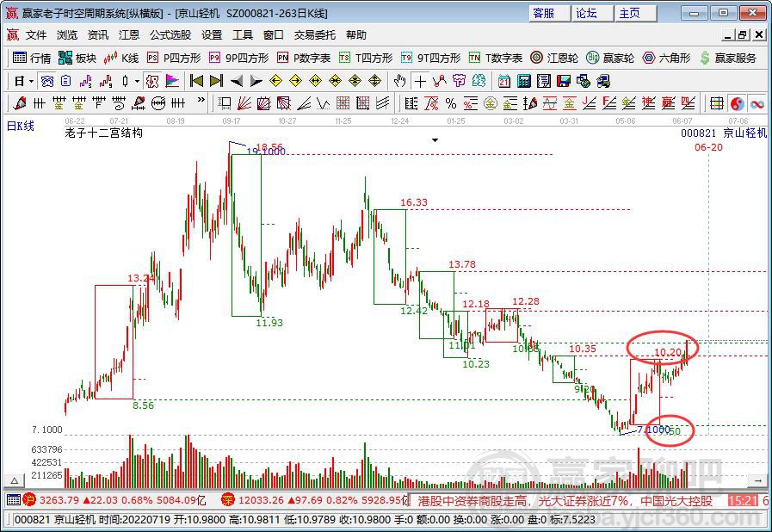
Task: Expand the candlestick chart type dropdown arrow
Action: tap(137, 81)
